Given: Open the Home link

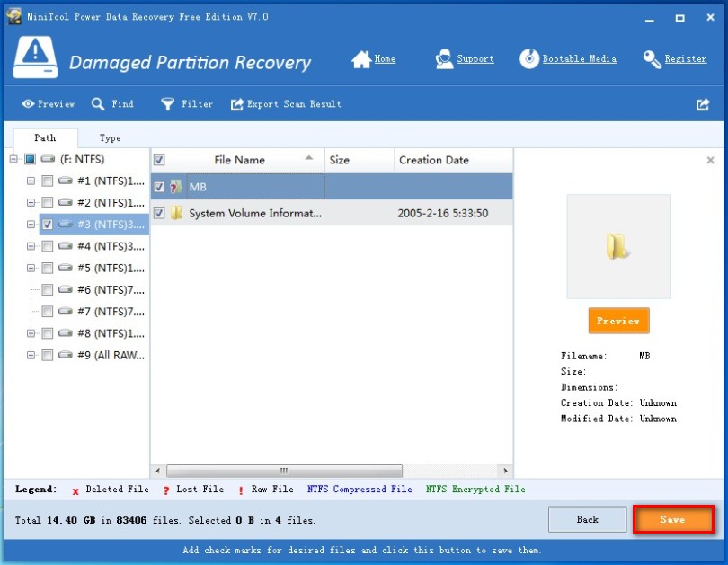Looking at the screenshot, I should pos(385,59).
